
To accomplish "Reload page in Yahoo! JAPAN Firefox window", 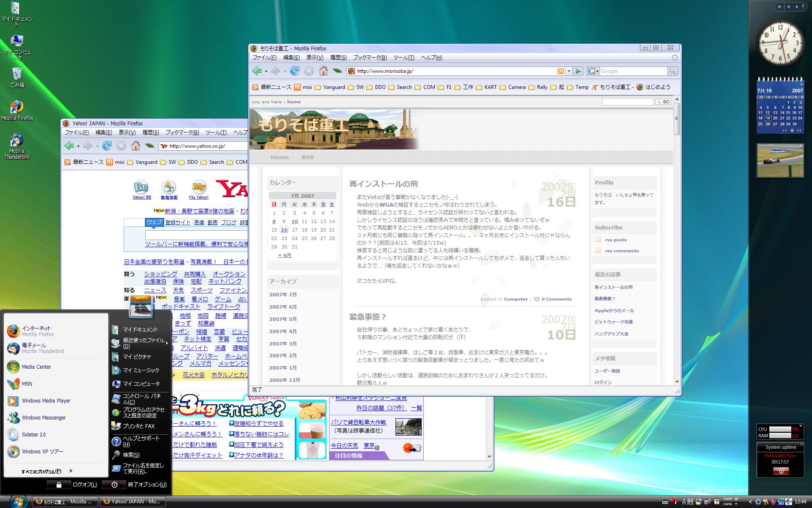I will click(107, 146).
